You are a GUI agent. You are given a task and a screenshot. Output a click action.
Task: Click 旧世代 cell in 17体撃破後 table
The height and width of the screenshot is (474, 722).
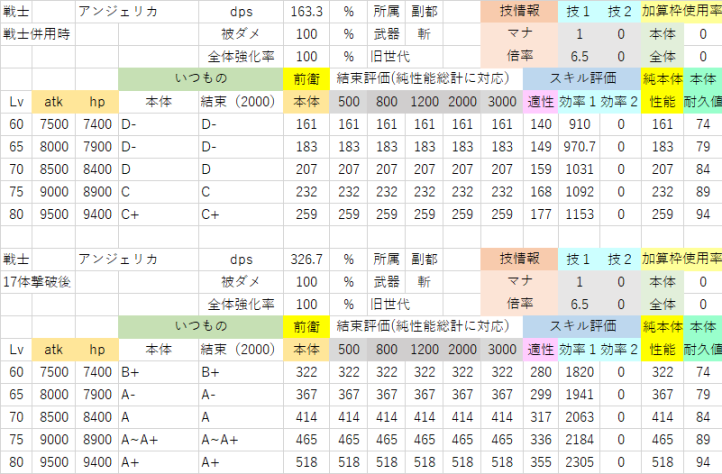coord(390,304)
